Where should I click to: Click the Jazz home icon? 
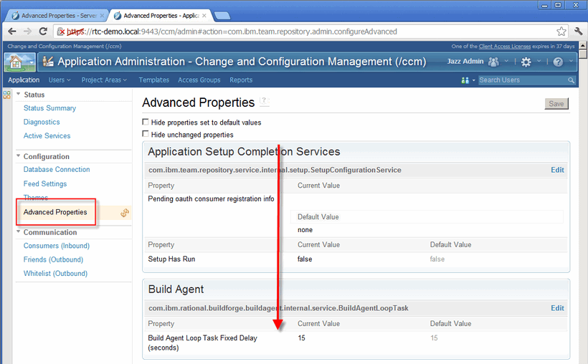coord(16,62)
